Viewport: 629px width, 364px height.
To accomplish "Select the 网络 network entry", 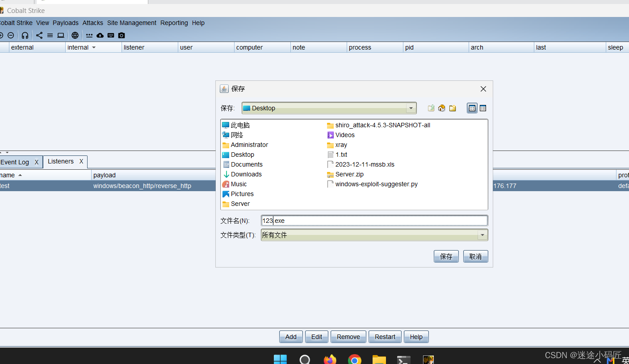I will (233, 135).
